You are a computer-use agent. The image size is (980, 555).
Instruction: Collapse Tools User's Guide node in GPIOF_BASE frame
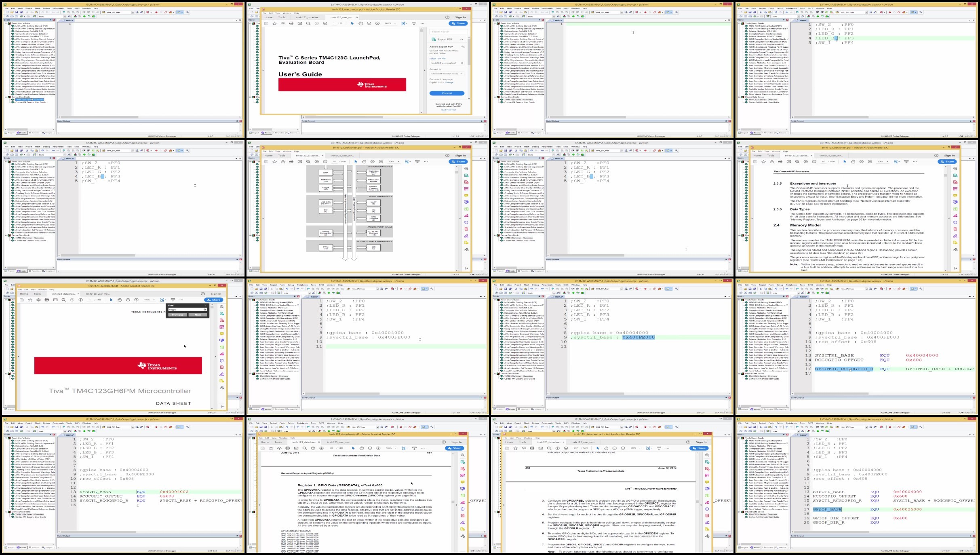click(x=739, y=438)
